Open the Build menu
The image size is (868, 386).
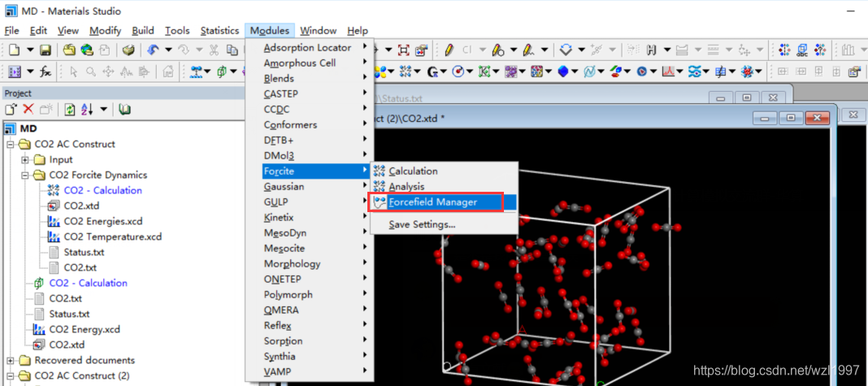pyautogui.click(x=143, y=30)
